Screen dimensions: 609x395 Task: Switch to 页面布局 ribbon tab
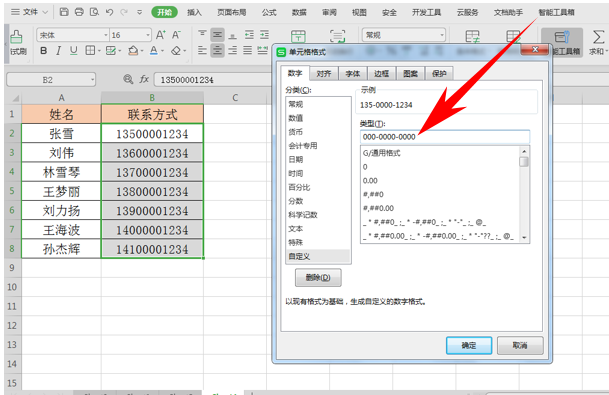231,12
